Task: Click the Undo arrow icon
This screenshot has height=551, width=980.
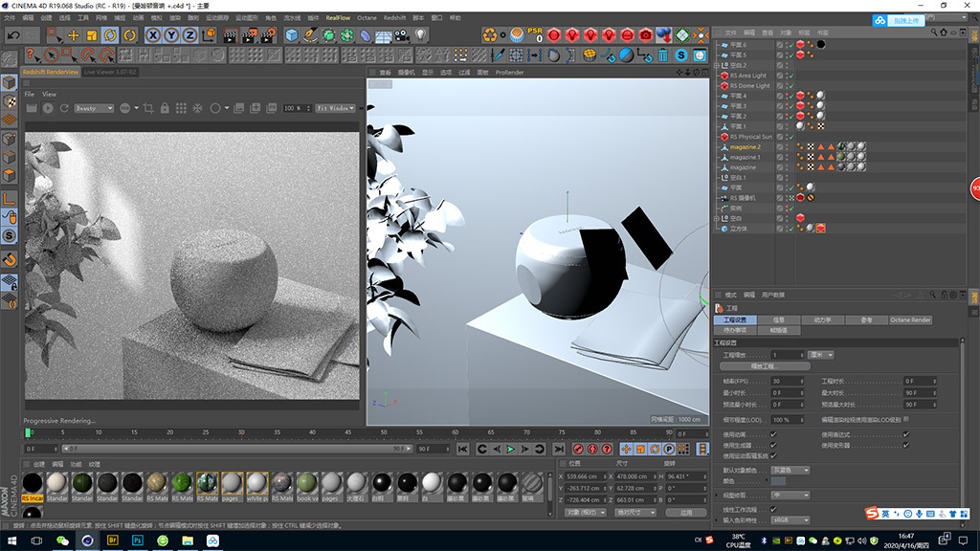Action: coord(13,34)
